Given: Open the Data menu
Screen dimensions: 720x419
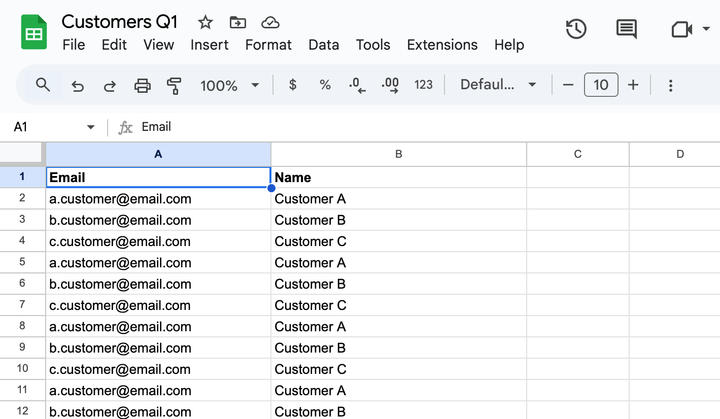Looking at the screenshot, I should click(x=323, y=45).
